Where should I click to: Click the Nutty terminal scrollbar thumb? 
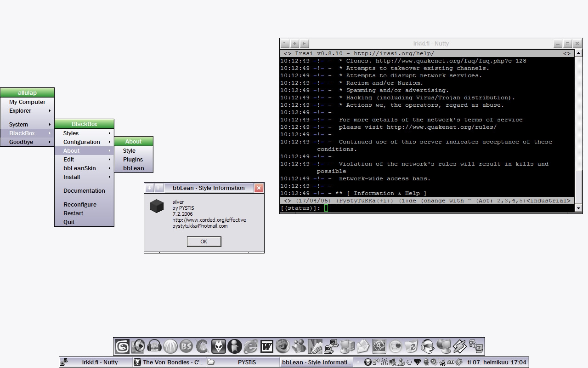coord(578,186)
